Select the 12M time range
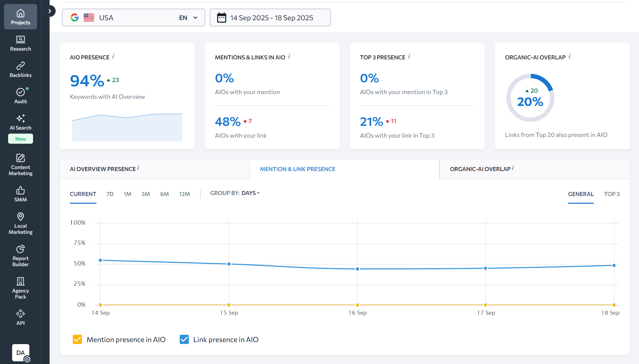The width and height of the screenshot is (639, 364). tap(184, 194)
